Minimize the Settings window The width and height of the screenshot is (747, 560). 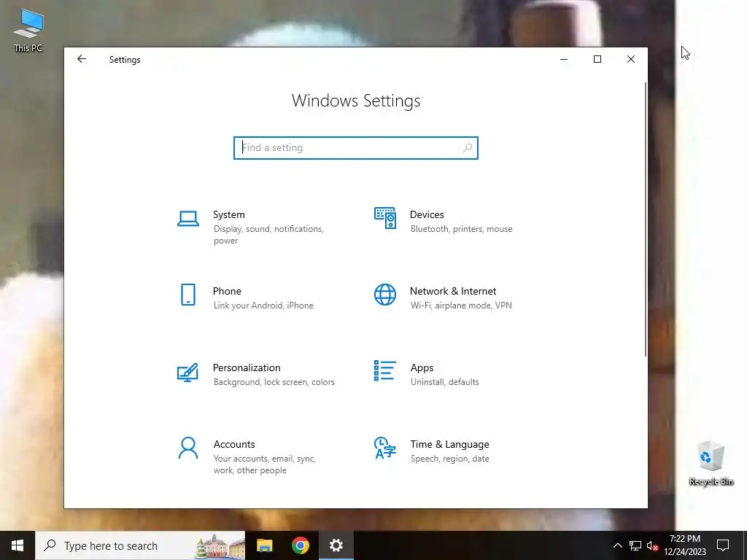point(564,59)
